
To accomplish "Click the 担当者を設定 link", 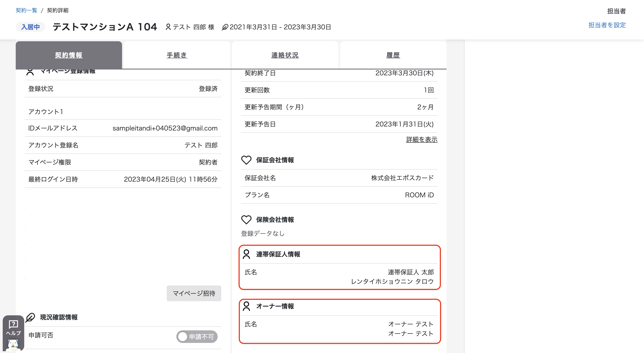I will [x=607, y=25].
